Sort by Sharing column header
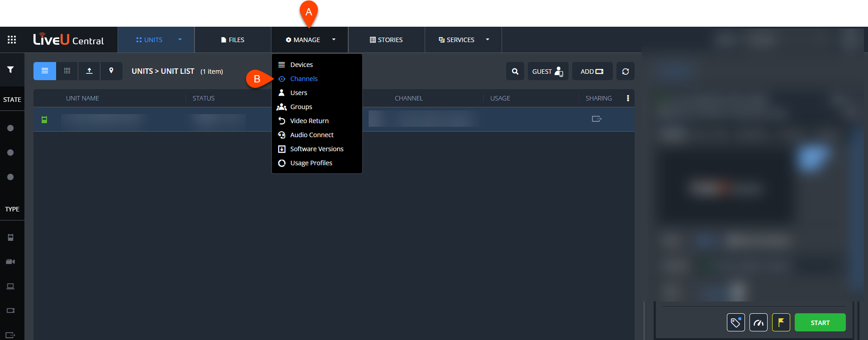868x340 pixels. pyautogui.click(x=598, y=98)
